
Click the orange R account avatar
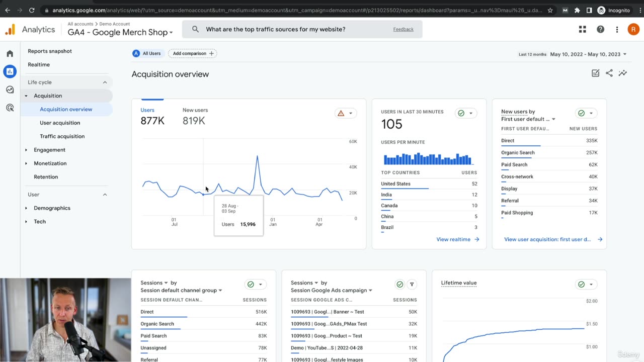(633, 29)
